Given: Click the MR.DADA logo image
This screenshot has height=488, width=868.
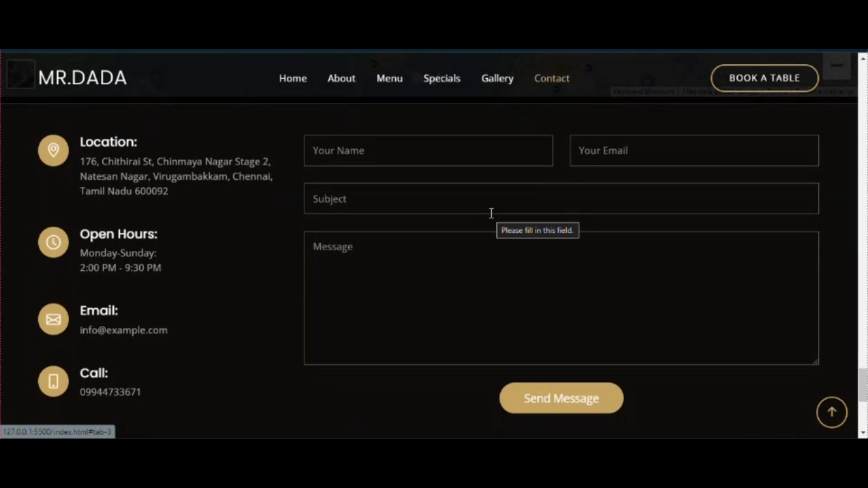Looking at the screenshot, I should coord(20,74).
